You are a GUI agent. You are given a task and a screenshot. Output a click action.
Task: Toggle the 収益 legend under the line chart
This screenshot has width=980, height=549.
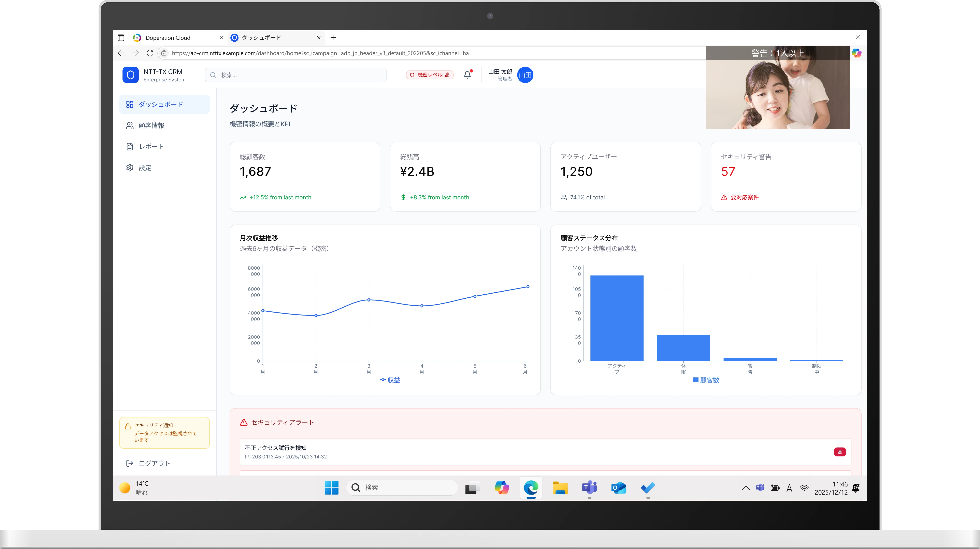click(x=390, y=380)
